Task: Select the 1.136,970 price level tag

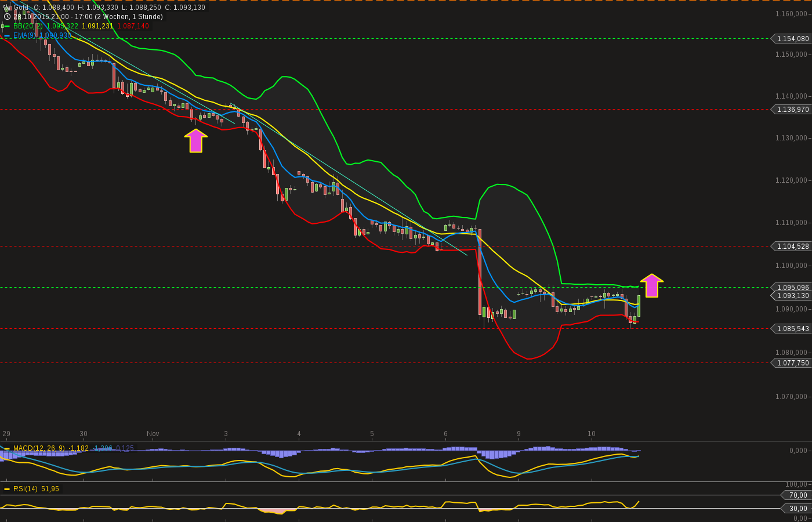Action: (x=792, y=110)
